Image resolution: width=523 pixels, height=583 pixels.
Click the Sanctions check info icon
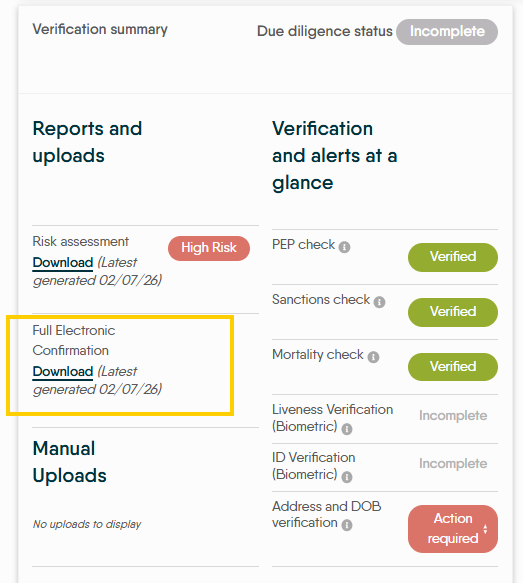tap(379, 302)
